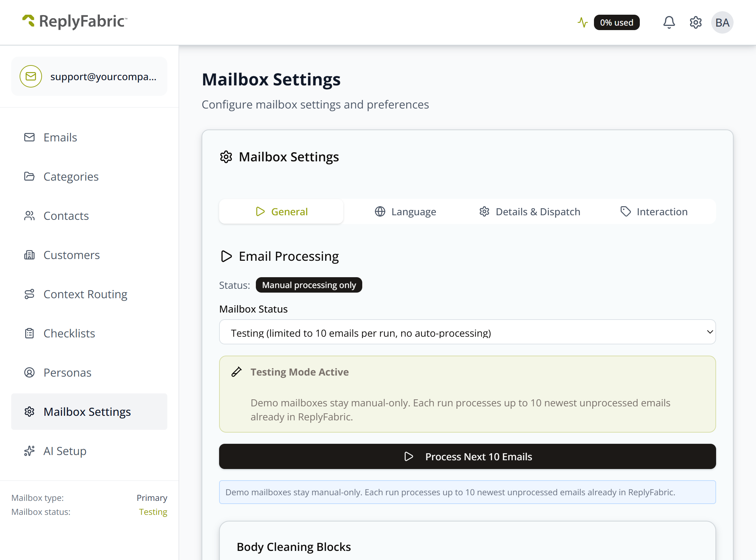The image size is (756, 560).
Task: Click the Language globe icon
Action: click(380, 211)
